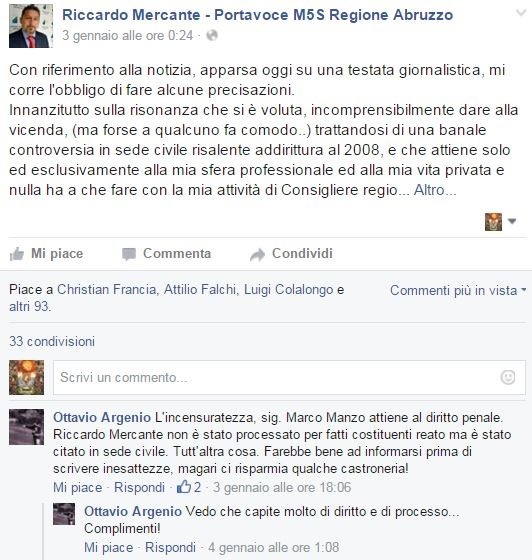Click the Commenta speech bubble icon

pos(129,254)
